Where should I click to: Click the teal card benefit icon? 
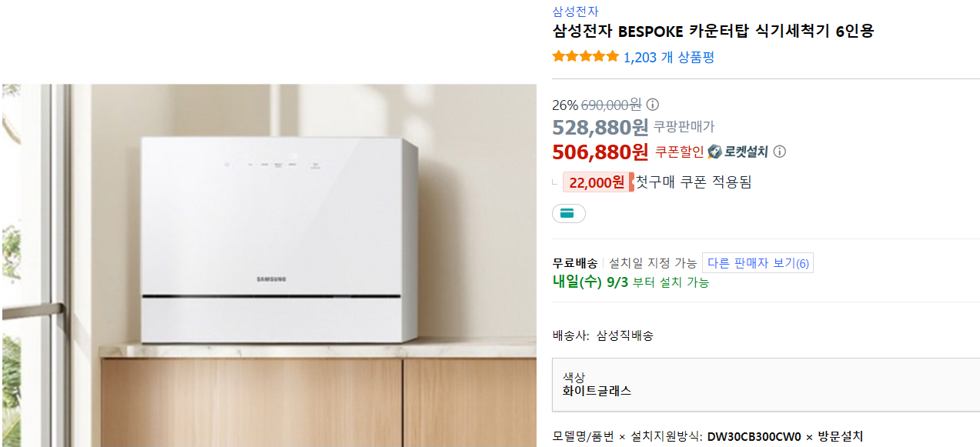(568, 213)
